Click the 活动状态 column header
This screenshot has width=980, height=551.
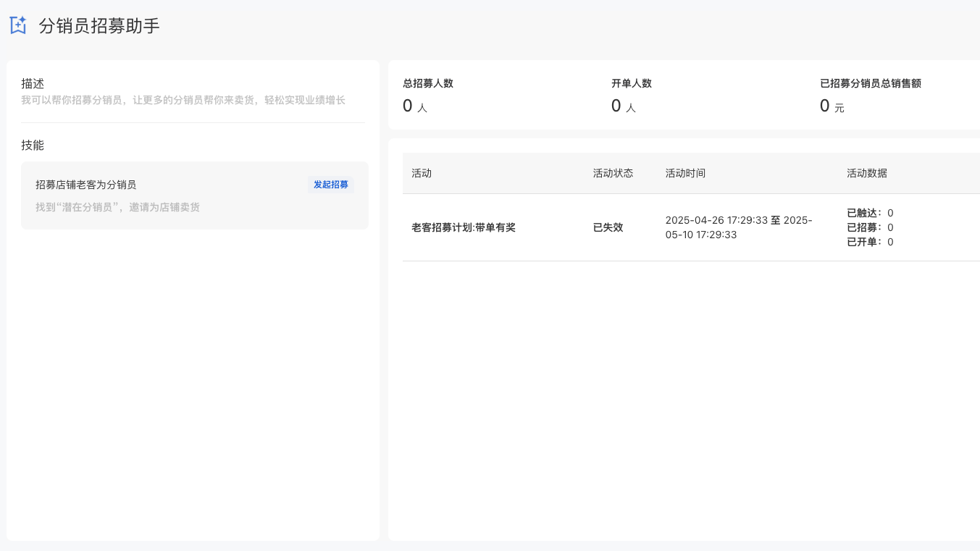click(613, 173)
